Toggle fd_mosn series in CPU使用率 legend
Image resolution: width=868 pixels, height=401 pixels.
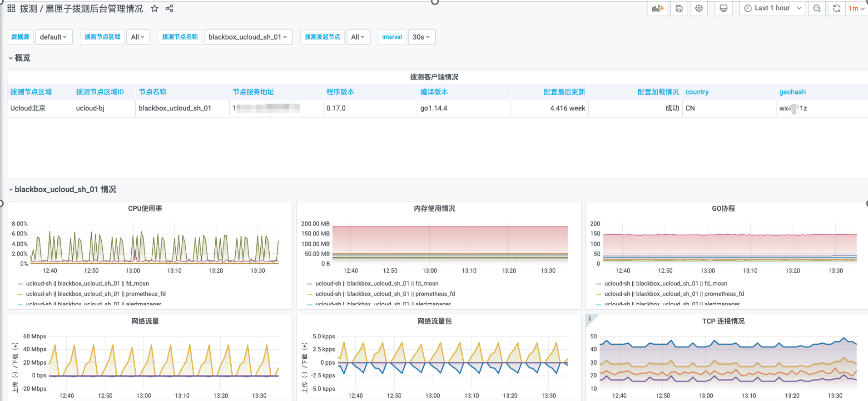coord(87,284)
